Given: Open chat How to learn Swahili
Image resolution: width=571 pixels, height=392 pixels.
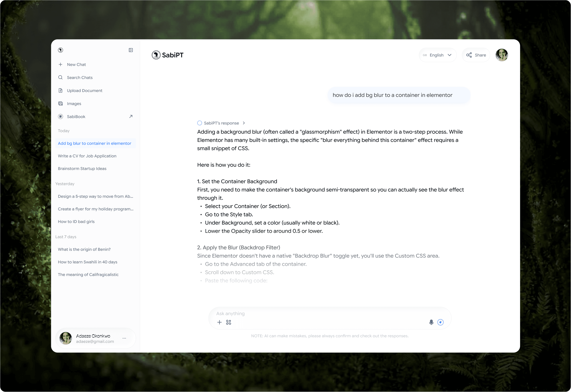Looking at the screenshot, I should pos(87,262).
